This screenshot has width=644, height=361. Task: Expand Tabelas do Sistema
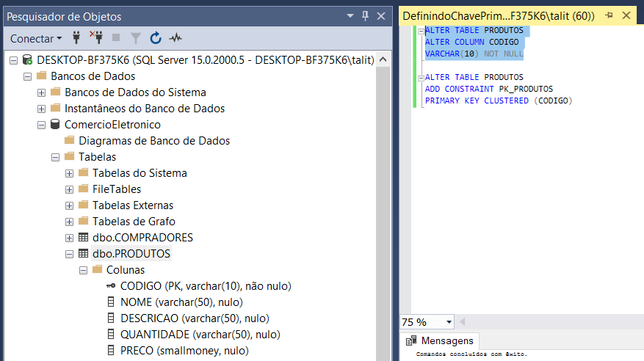[x=70, y=173]
